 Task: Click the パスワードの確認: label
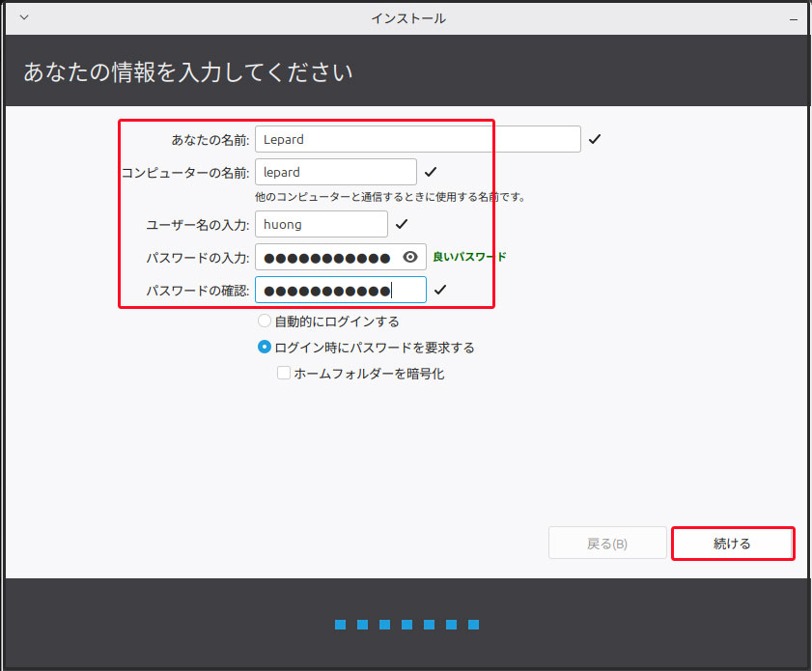(x=198, y=291)
